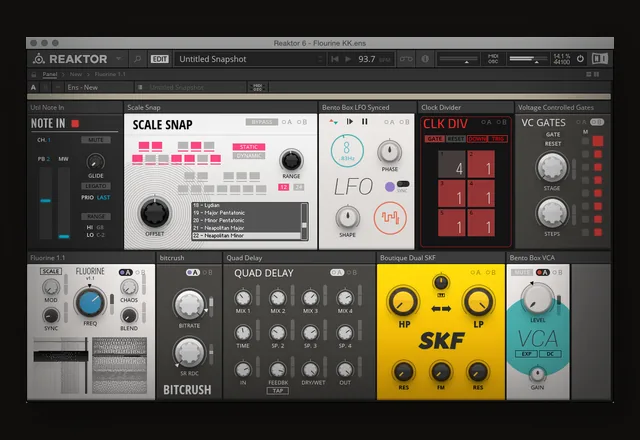The width and height of the screenshot is (640, 440).
Task: Click the LFO red-teal arrows icon
Action: 333,122
